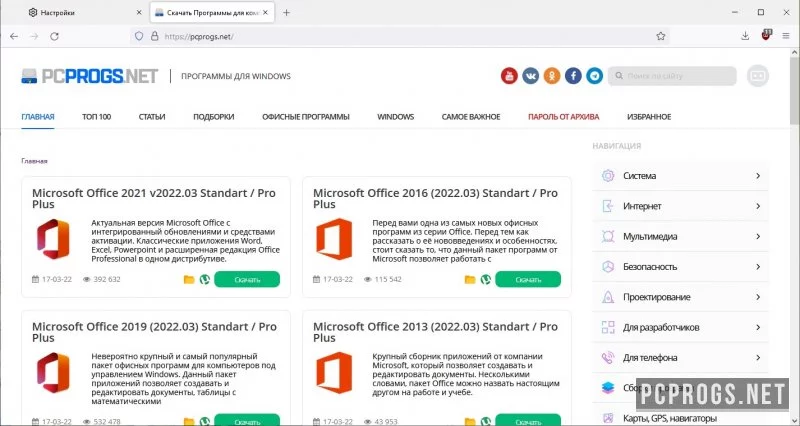
Task: Focus the site search field
Action: 672,76
